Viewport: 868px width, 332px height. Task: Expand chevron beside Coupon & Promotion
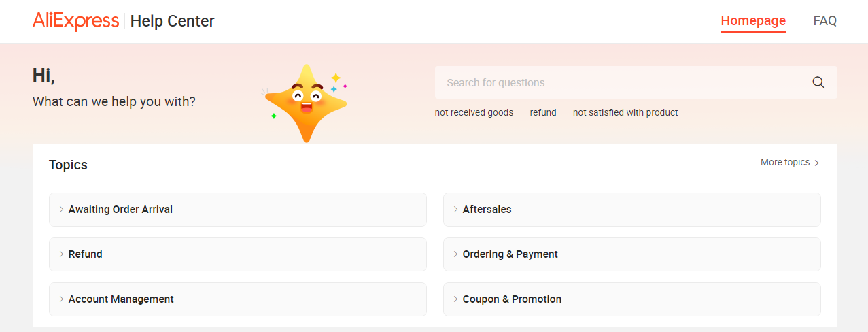pos(456,299)
